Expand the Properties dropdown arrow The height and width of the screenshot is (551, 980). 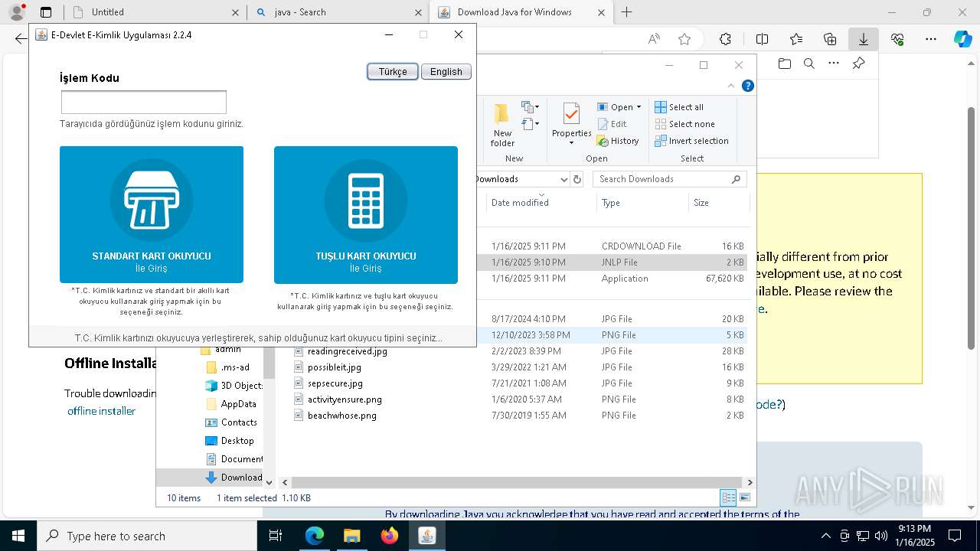tap(572, 143)
